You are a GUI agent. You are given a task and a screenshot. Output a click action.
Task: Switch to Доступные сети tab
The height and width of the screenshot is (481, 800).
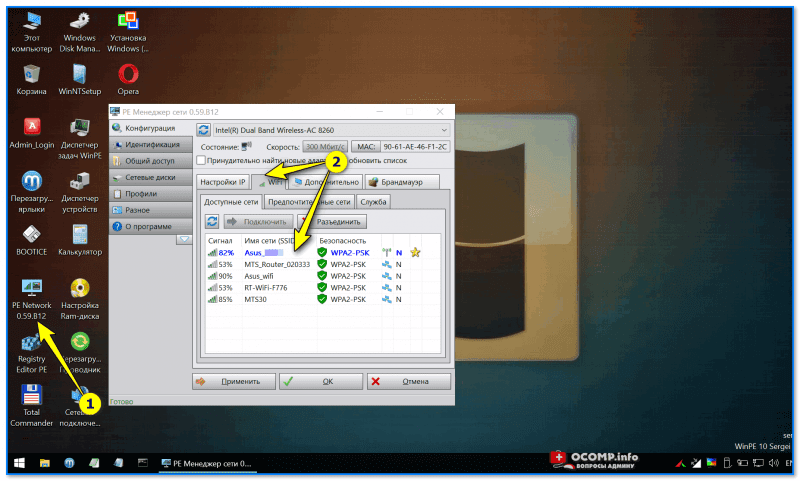tap(231, 201)
